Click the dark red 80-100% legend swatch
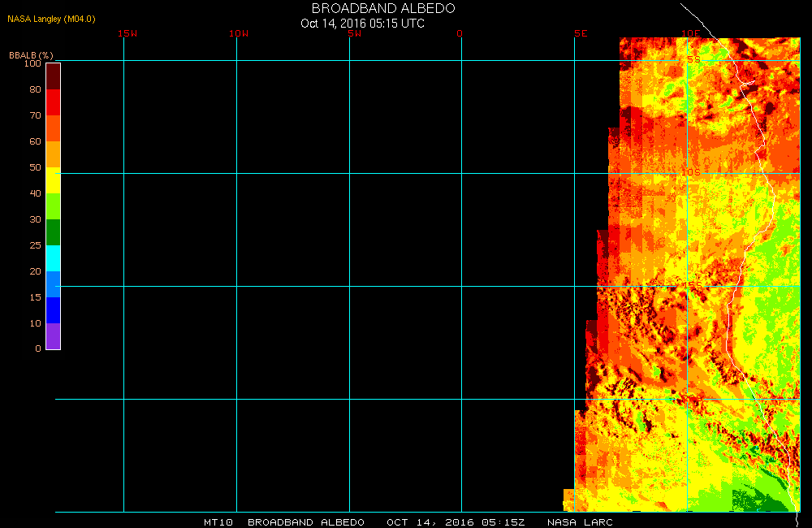The width and height of the screenshot is (812, 528). [x=53, y=76]
